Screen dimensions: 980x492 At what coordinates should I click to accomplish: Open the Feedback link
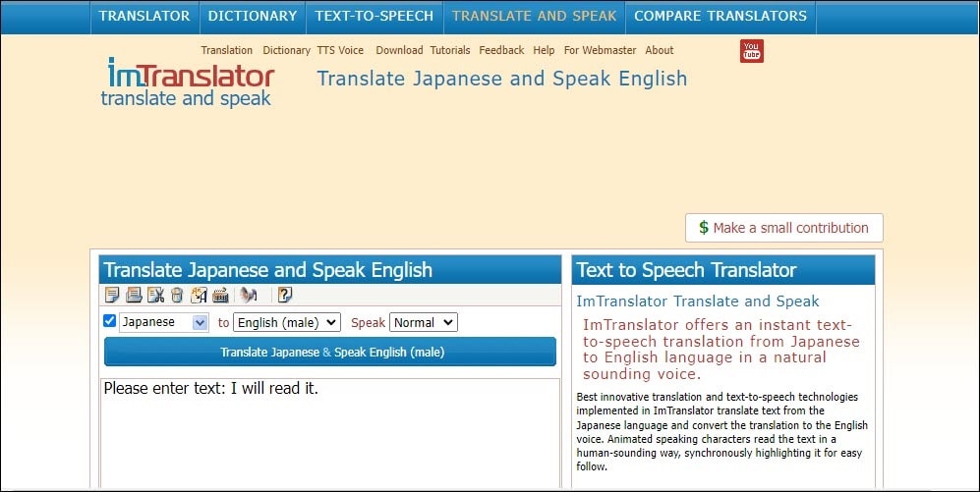(502, 50)
